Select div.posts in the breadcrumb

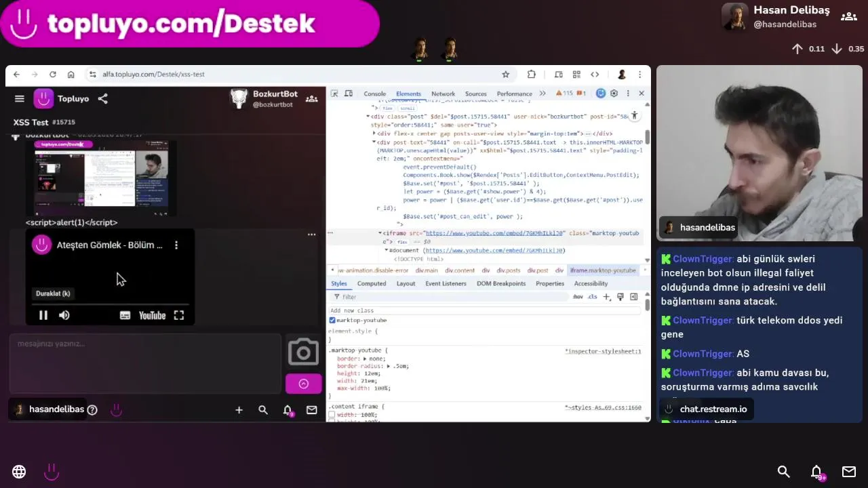(509, 270)
